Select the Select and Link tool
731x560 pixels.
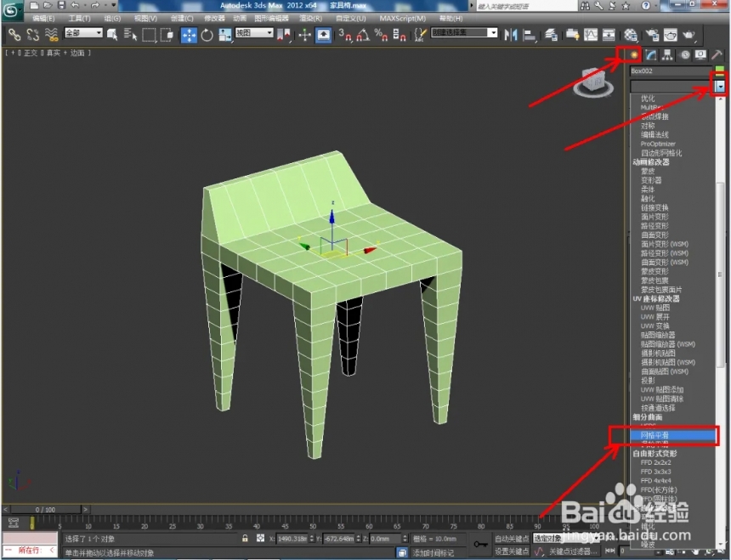coord(14,35)
